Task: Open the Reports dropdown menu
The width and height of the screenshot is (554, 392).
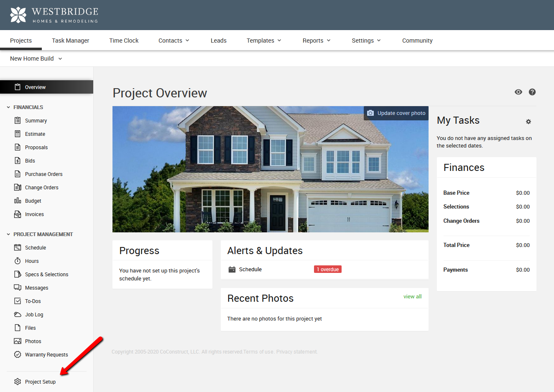Action: click(x=316, y=40)
